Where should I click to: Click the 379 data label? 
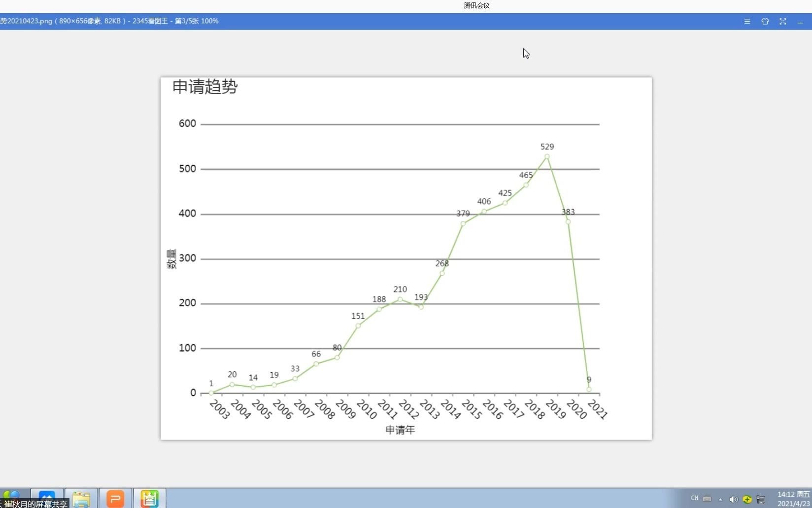[463, 214]
